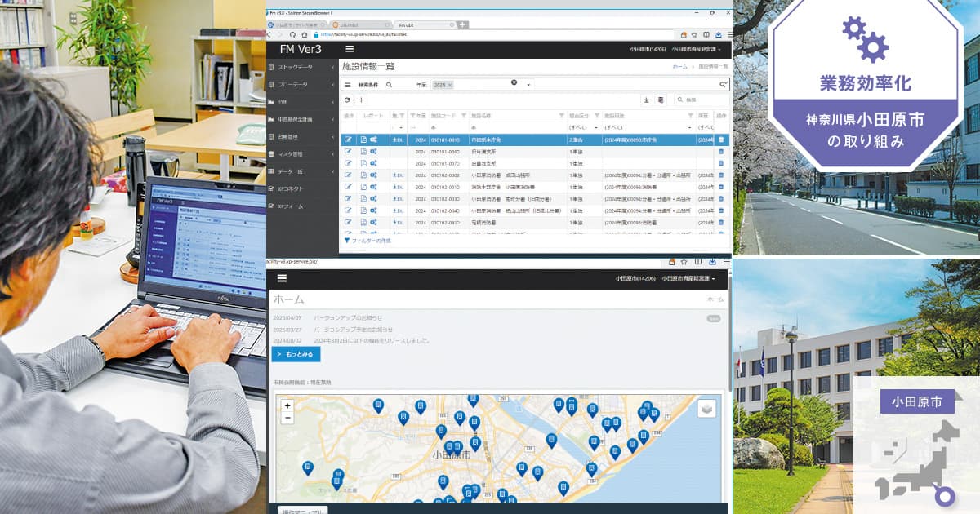Click the filter icon in the 施設名称 column header

(561, 116)
